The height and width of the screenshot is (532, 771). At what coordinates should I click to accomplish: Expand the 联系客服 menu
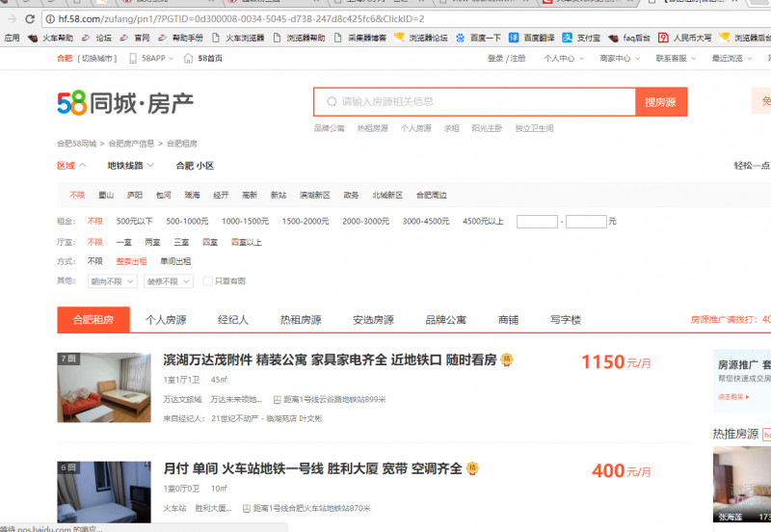[x=676, y=59]
